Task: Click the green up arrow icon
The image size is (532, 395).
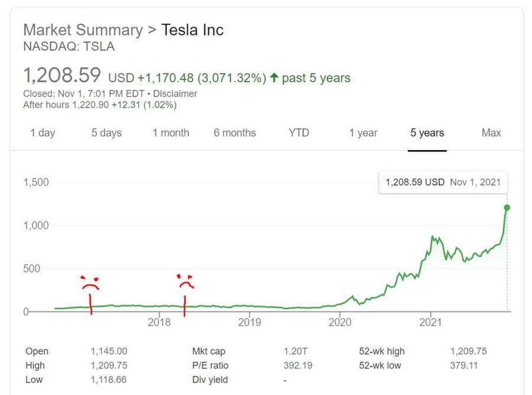Action: tap(274, 77)
